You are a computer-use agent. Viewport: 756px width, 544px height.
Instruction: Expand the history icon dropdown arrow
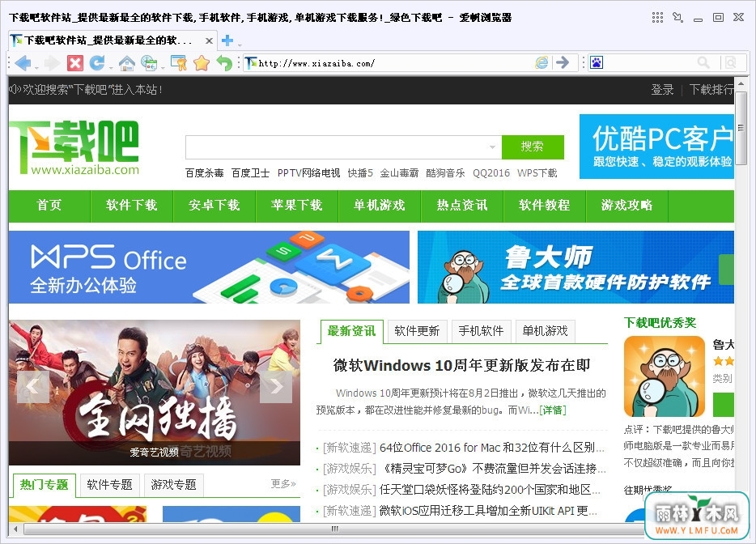163,67
